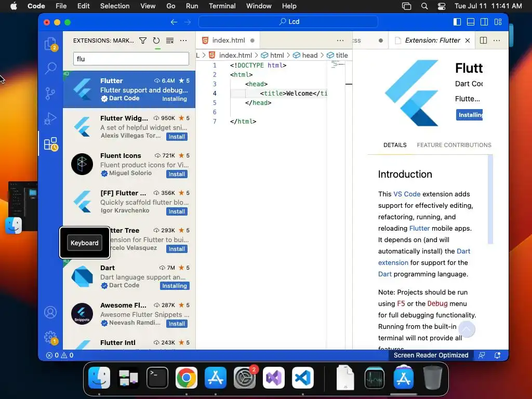The width and height of the screenshot is (532, 399).
Task: Open more actions for index.html editor group
Action: 340,41
